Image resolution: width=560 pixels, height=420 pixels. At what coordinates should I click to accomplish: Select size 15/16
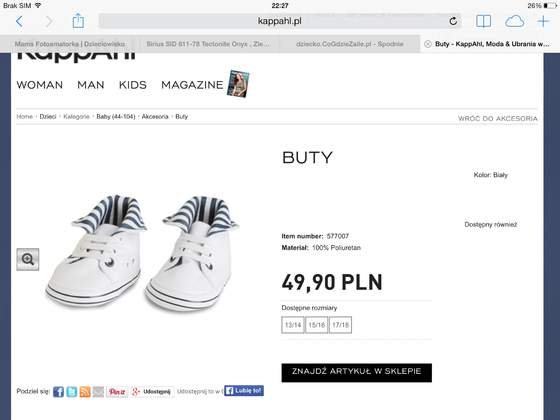(x=316, y=325)
